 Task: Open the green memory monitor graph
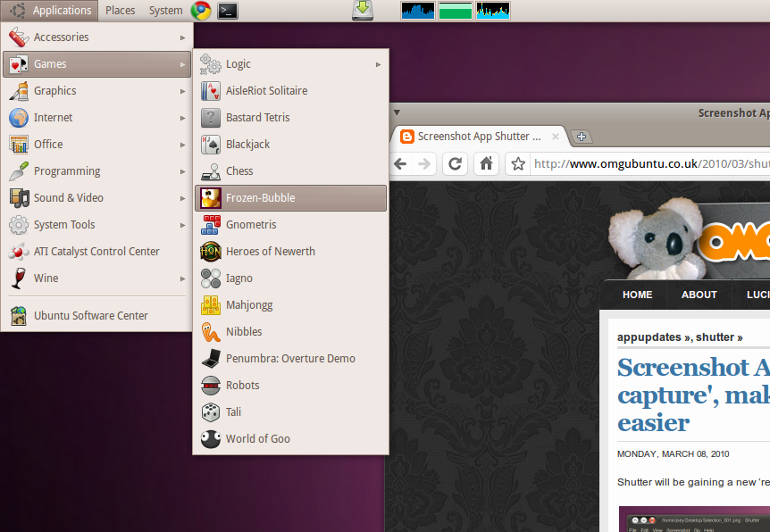click(456, 11)
